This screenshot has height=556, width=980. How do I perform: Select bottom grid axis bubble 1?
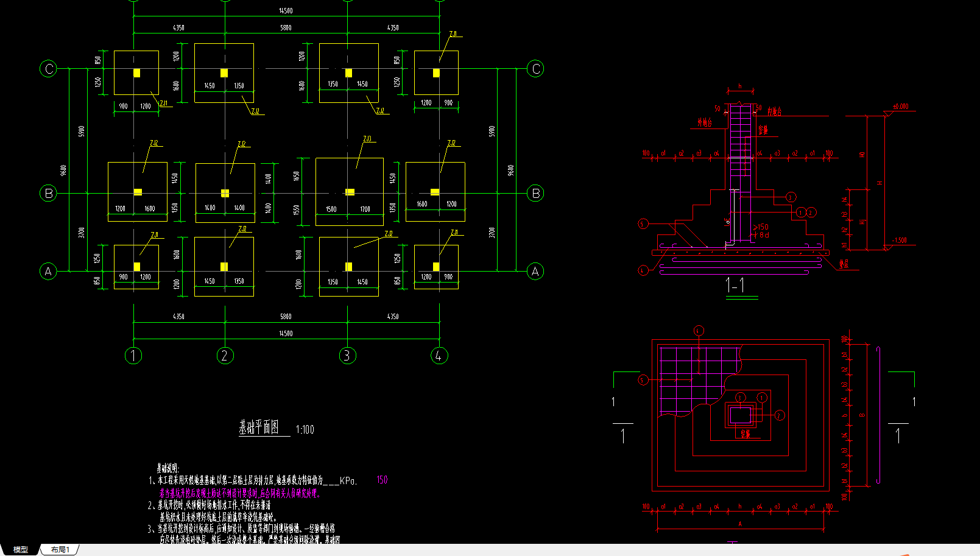[x=133, y=356]
